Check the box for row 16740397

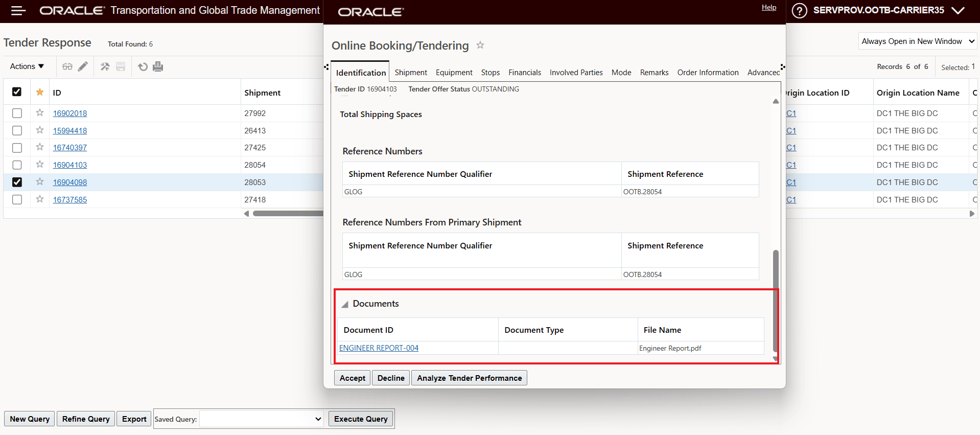click(x=17, y=148)
